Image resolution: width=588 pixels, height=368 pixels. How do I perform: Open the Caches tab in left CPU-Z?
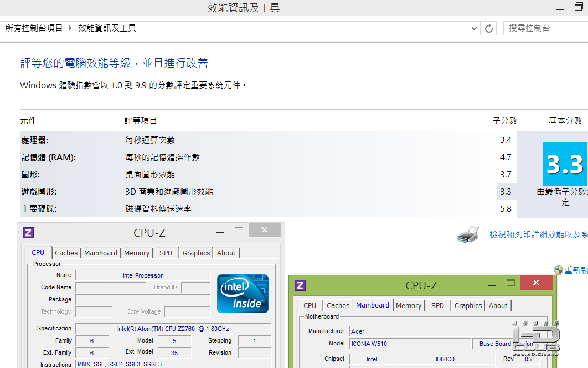tap(66, 253)
